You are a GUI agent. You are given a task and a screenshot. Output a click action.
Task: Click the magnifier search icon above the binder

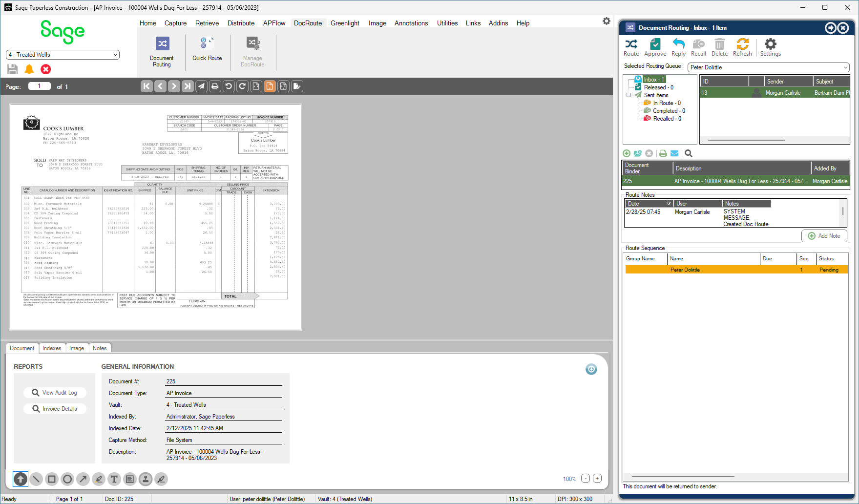689,153
